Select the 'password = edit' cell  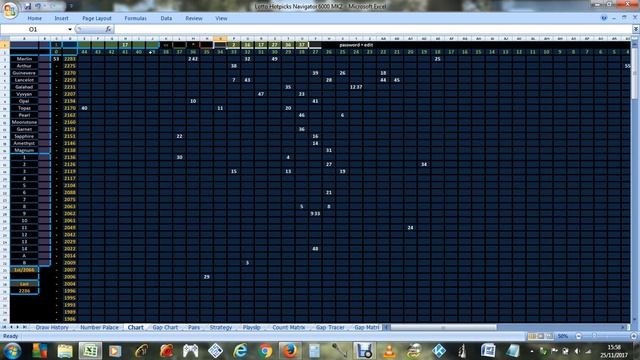coord(356,45)
